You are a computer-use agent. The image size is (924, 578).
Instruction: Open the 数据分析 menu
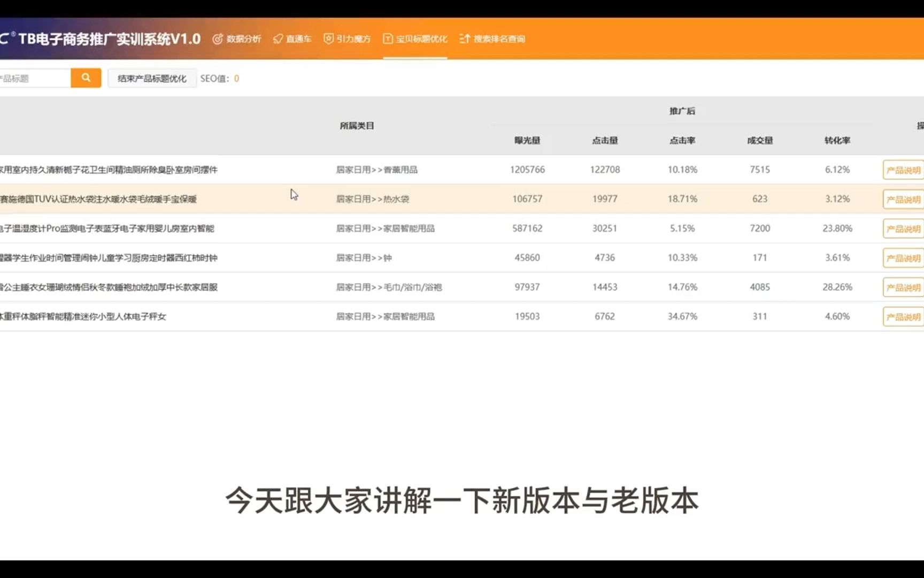coord(237,39)
